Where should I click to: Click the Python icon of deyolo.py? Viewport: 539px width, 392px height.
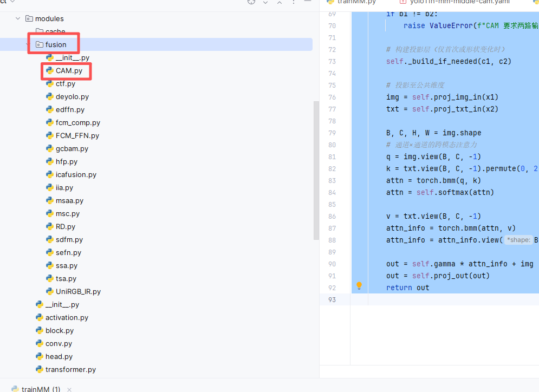pos(50,96)
